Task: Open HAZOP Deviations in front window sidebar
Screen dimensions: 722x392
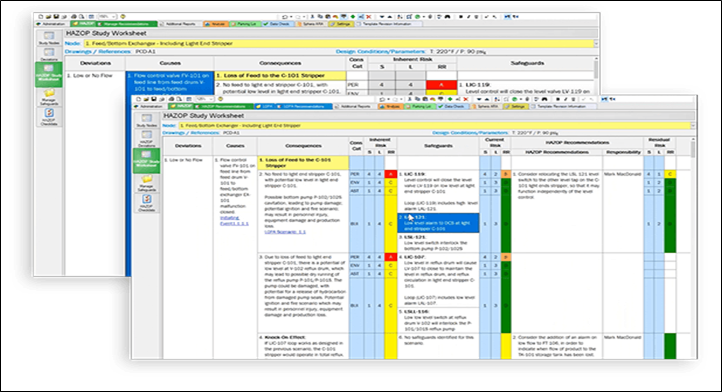Action: tap(146, 139)
